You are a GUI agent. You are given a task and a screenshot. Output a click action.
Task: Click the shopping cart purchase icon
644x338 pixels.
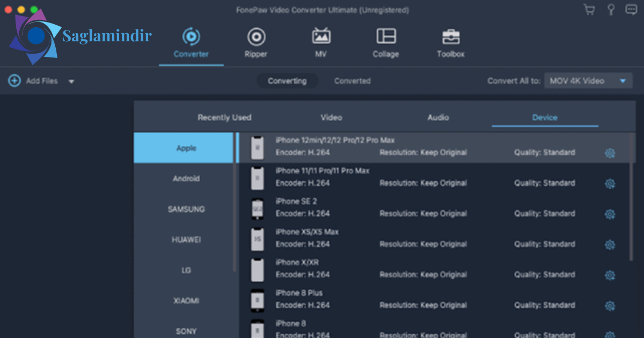point(589,10)
